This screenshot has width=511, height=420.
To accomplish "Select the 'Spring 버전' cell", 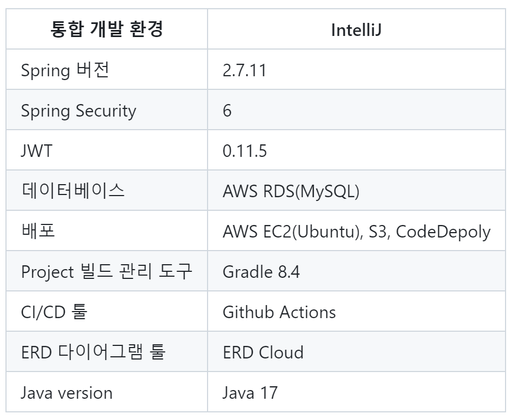I will pyautogui.click(x=107, y=69).
